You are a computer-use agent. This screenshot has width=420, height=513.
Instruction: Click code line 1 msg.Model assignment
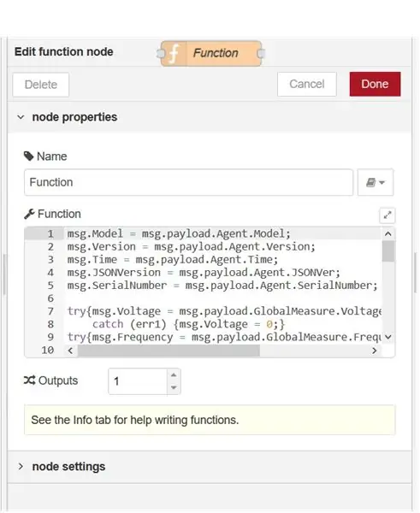coord(179,233)
